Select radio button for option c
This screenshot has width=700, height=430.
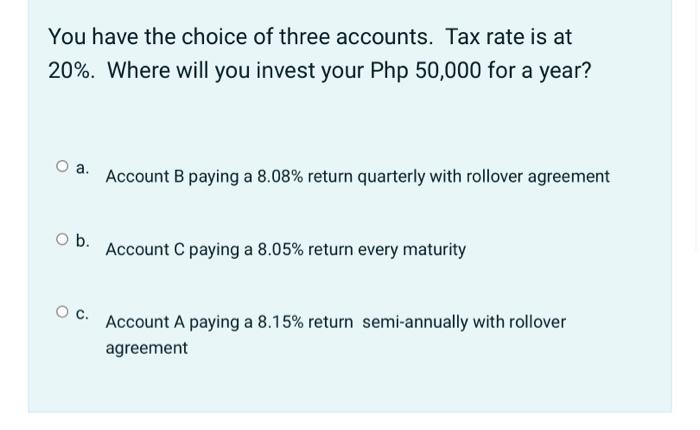62,312
